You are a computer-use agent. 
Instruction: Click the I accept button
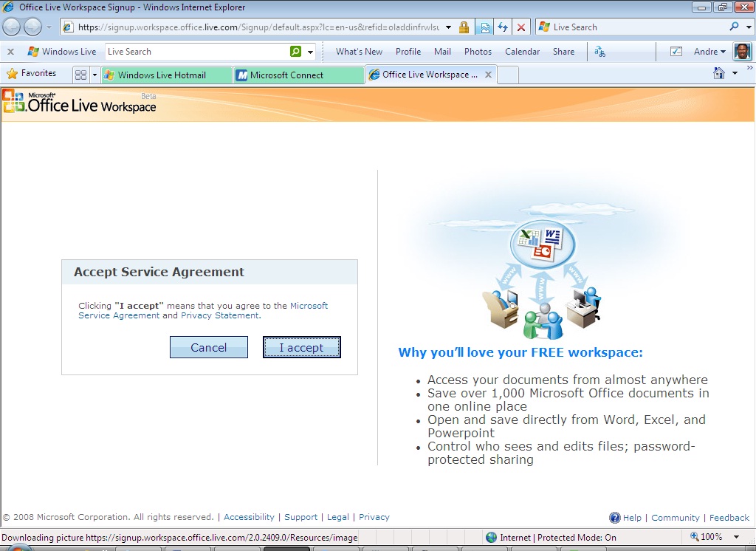click(302, 347)
